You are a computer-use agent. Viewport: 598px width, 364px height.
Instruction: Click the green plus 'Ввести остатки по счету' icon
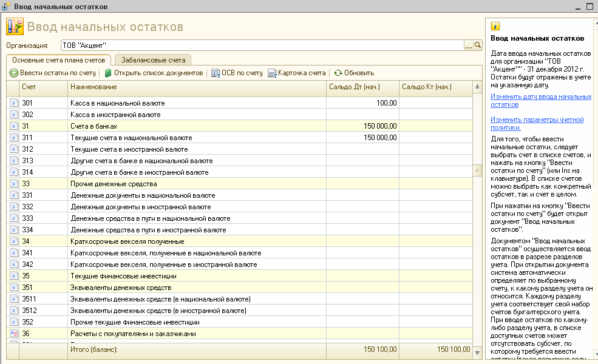click(x=14, y=73)
